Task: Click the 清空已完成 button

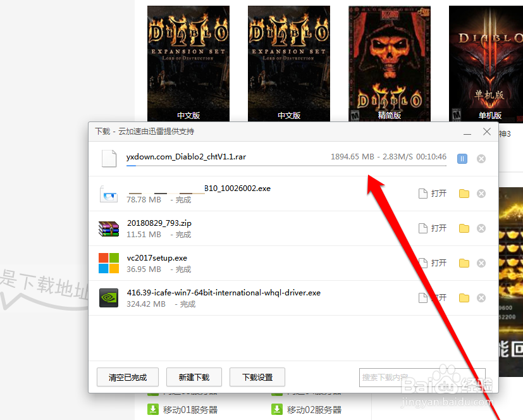Action: tap(128, 377)
